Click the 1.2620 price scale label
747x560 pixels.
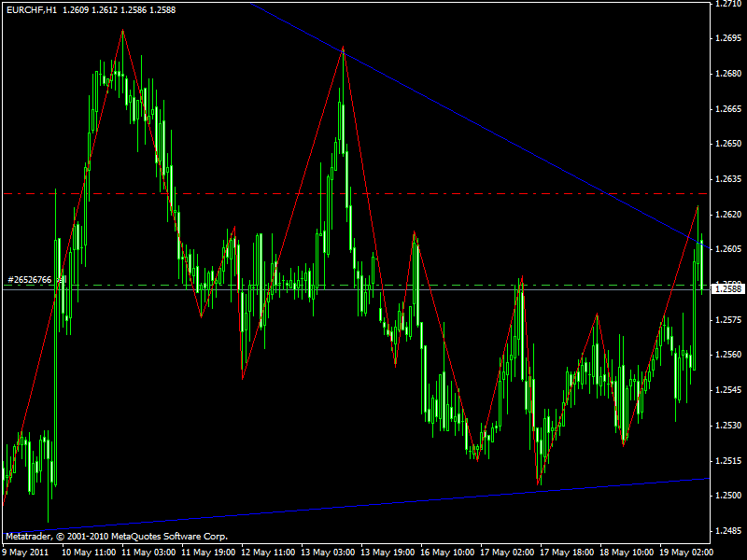click(727, 215)
